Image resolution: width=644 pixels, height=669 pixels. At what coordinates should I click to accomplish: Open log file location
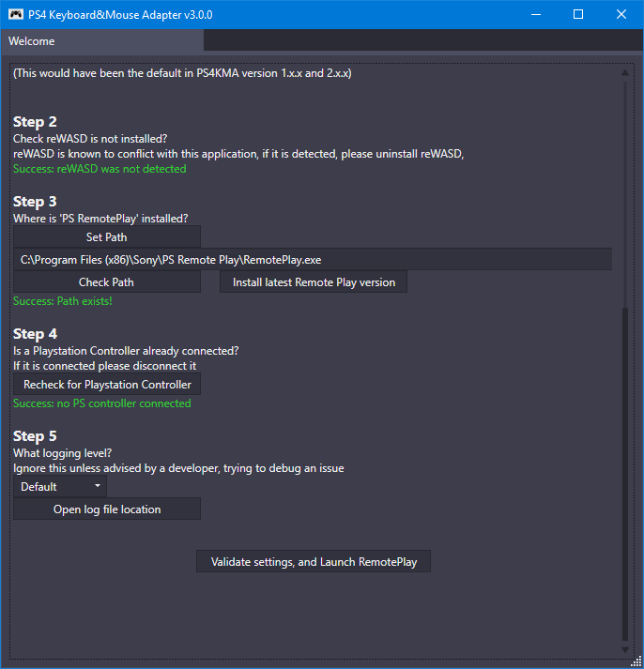coord(107,509)
